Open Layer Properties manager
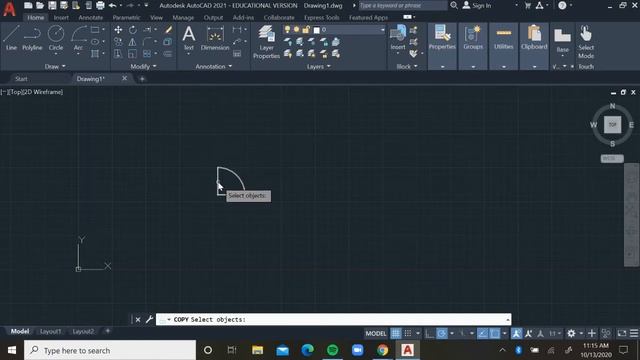 coord(266,42)
